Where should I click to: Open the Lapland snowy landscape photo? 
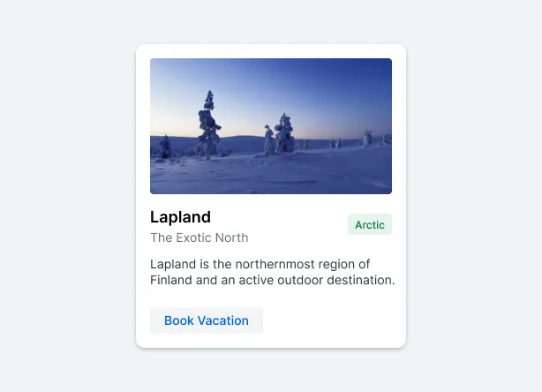(x=271, y=126)
